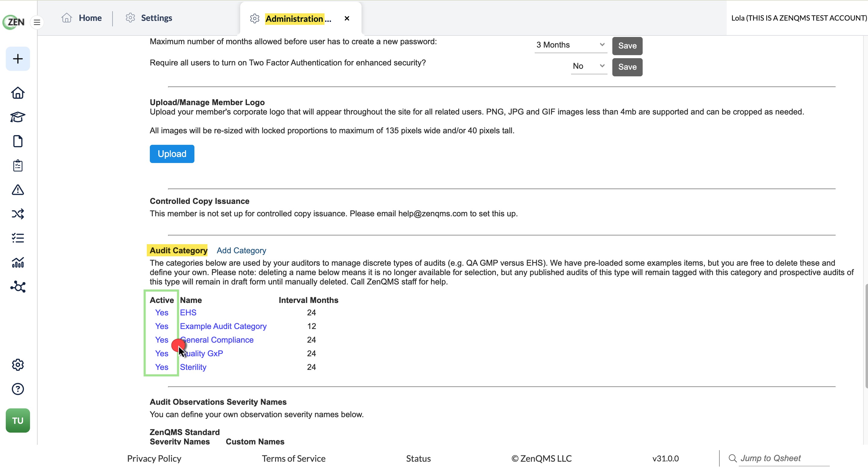Open the Audits clipboard icon in sidebar

(x=18, y=166)
